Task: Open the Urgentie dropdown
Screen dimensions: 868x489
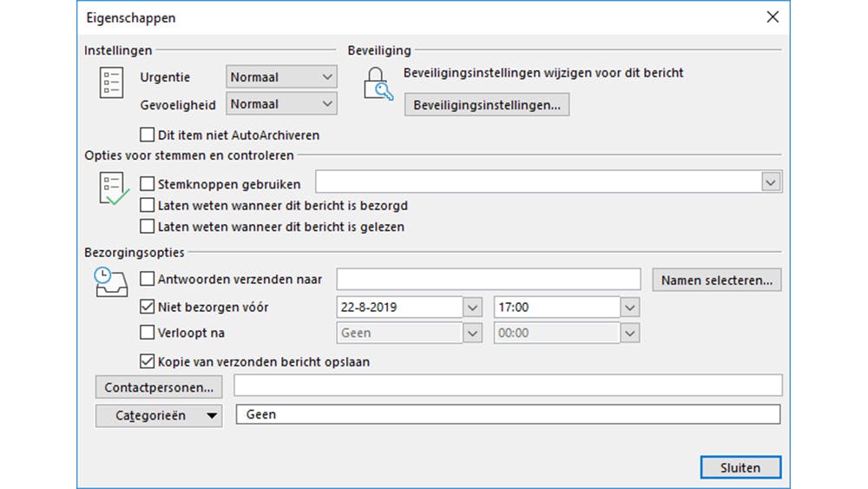Action: 281,77
